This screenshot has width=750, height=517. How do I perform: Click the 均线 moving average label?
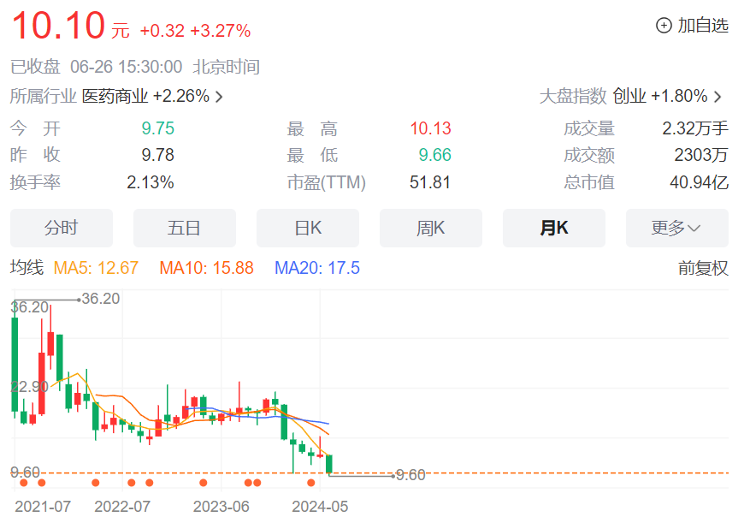27,267
